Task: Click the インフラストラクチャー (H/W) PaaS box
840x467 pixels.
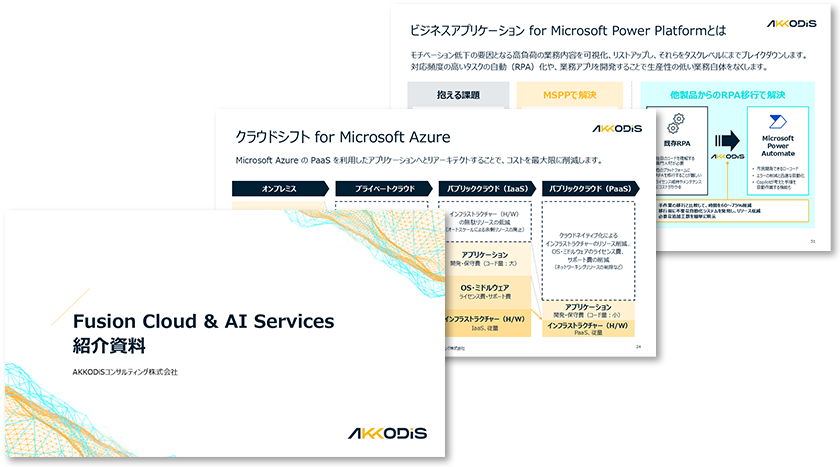Action: [588, 328]
